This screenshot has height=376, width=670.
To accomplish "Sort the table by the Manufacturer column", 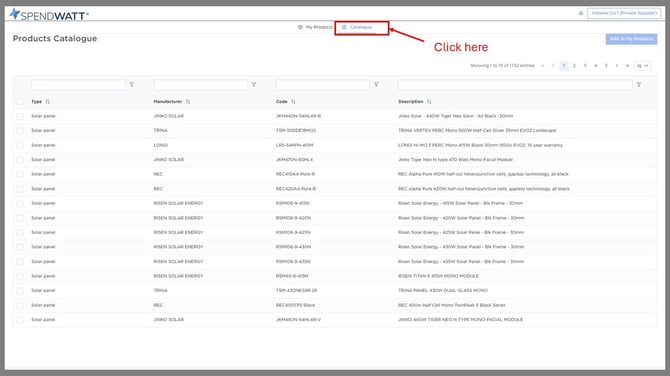I will pyautogui.click(x=188, y=102).
